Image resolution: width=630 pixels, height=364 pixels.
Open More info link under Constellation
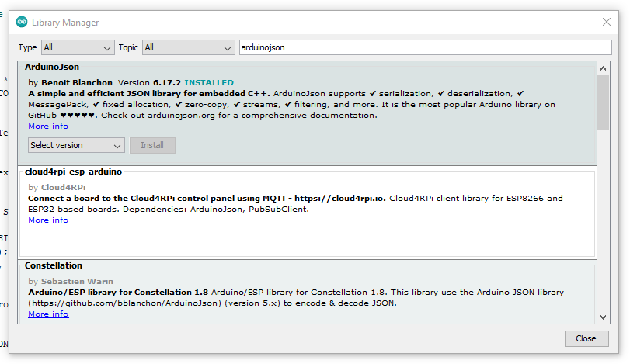click(48, 314)
